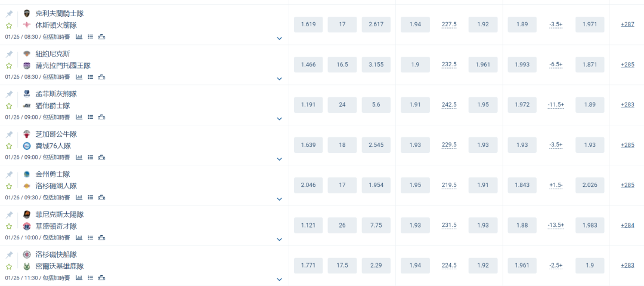Expand the 孟菲斯灰熊隊 match row chevron

(x=279, y=118)
